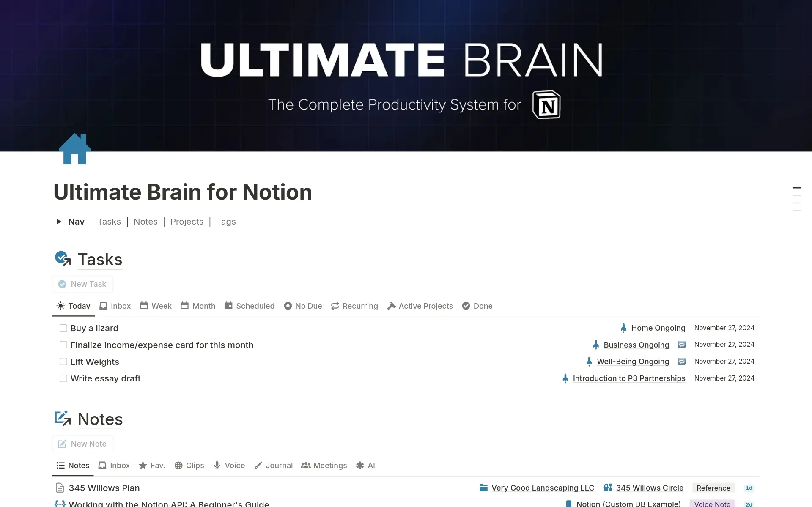Switch to the Today tasks tab
Image resolution: width=812 pixels, height=507 pixels.
[x=74, y=306]
